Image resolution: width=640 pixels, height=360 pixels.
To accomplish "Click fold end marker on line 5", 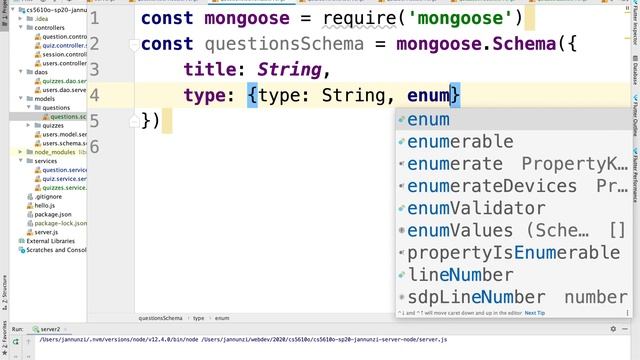I will [133, 121].
